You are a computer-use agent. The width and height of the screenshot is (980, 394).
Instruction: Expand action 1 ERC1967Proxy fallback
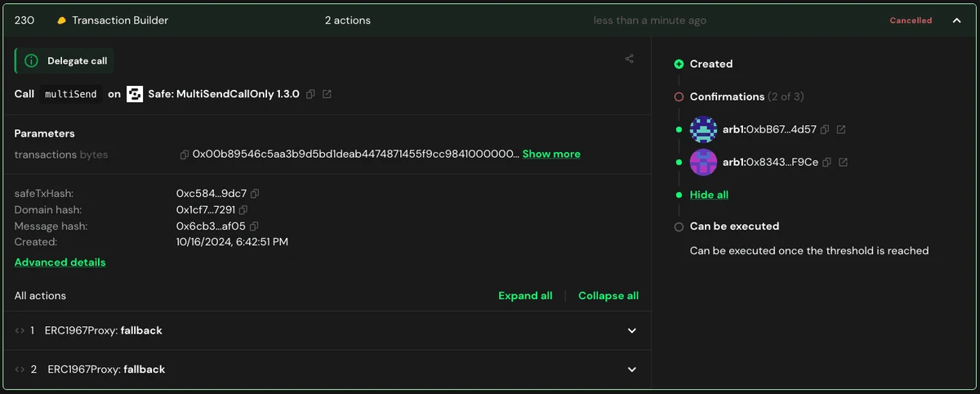coord(631,331)
